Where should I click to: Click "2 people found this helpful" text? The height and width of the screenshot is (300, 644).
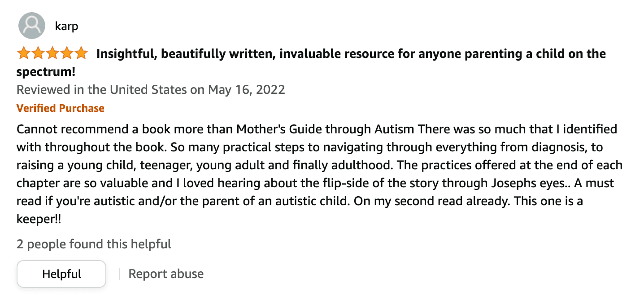coord(94,244)
